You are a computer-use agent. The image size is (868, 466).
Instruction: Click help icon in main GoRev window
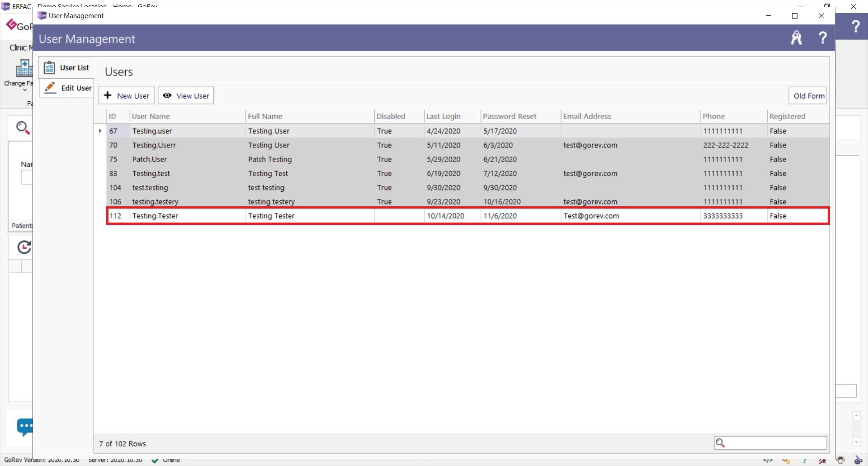(x=855, y=26)
